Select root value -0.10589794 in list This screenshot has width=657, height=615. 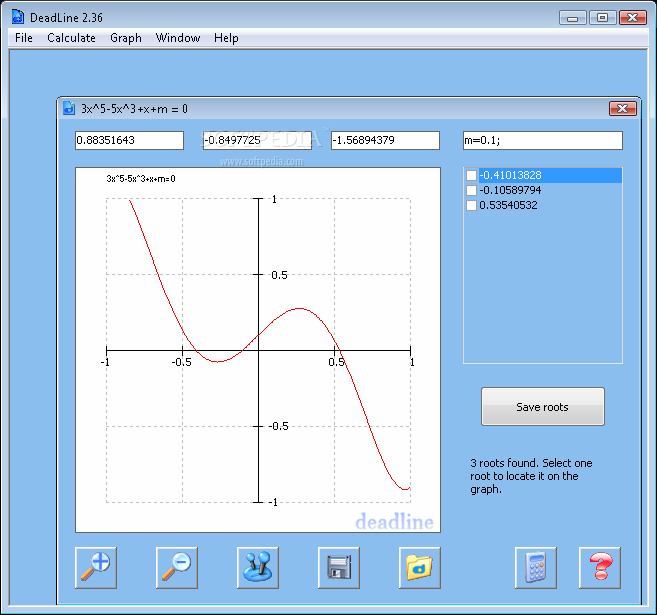[510, 190]
